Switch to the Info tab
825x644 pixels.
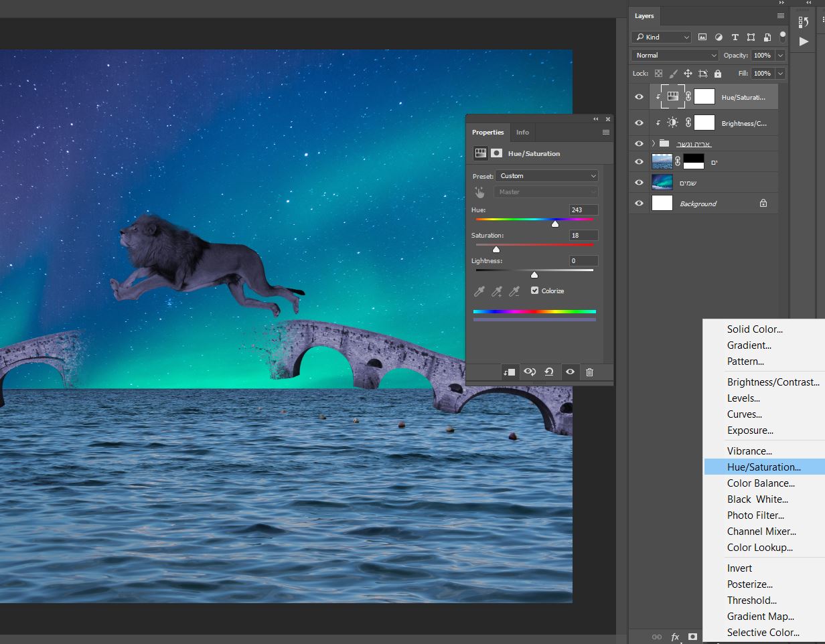[x=522, y=133]
